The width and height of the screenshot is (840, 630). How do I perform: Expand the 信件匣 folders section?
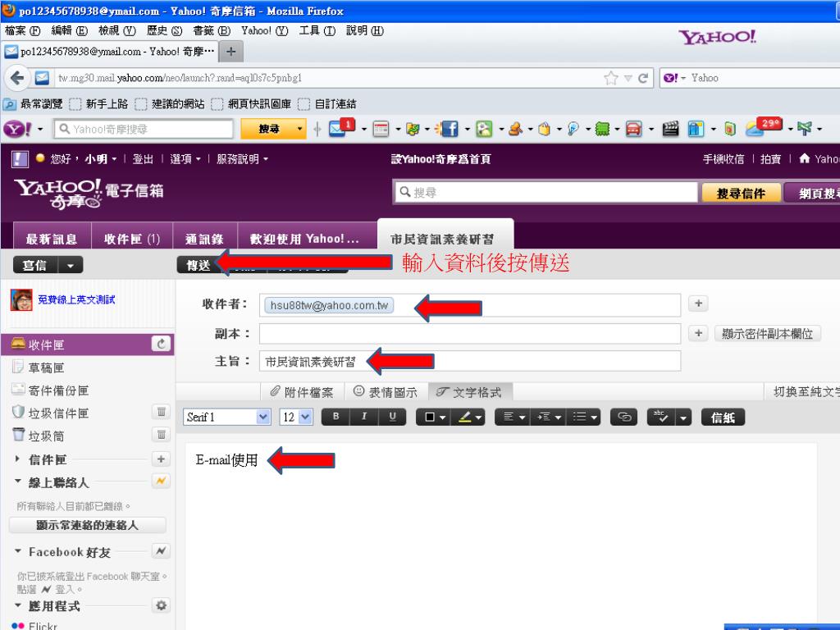point(17,459)
